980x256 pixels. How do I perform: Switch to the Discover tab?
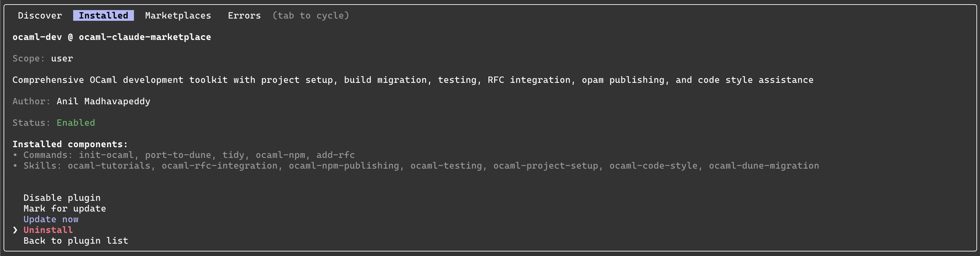point(40,16)
